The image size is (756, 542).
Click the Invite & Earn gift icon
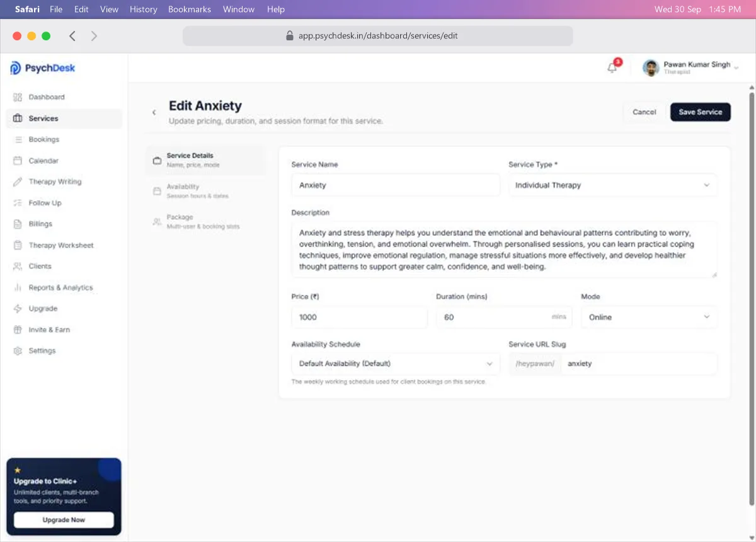(18, 330)
